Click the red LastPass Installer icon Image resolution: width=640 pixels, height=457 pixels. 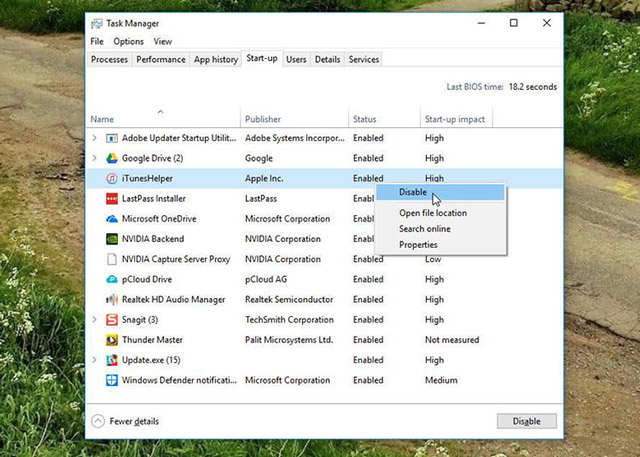[111, 199]
